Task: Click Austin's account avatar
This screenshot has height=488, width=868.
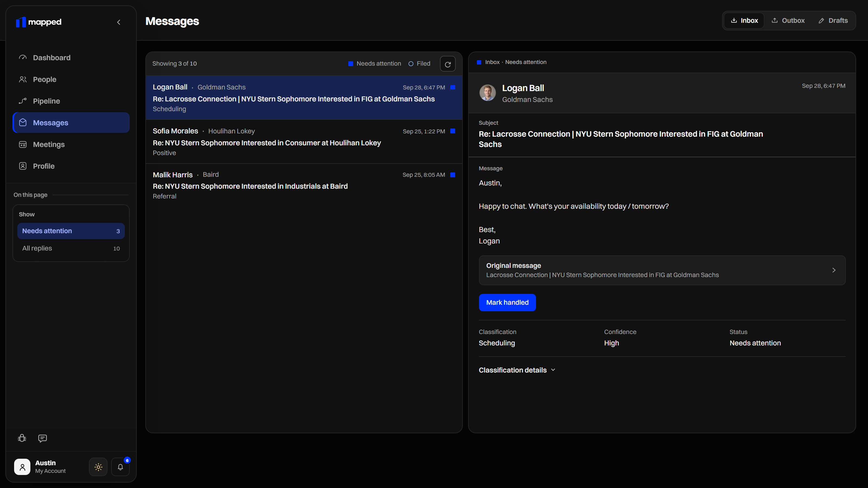Action: tap(22, 467)
